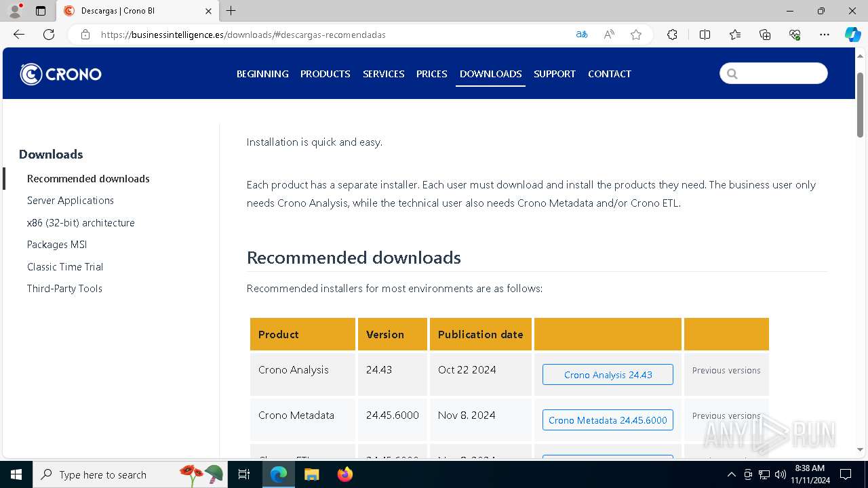Screen dimensions: 868x488
Task: Click the translate page icon
Action: tap(581, 35)
